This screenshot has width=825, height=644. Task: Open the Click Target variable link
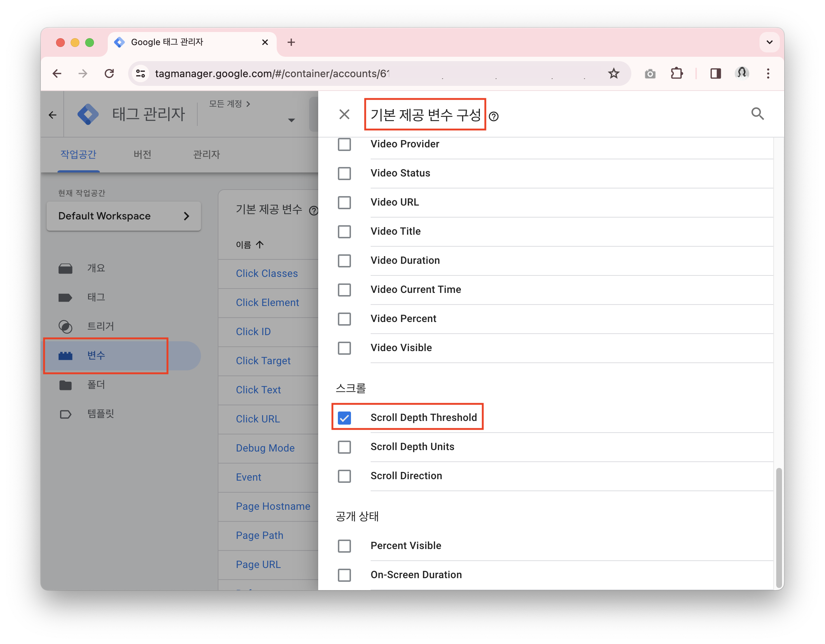[263, 361]
